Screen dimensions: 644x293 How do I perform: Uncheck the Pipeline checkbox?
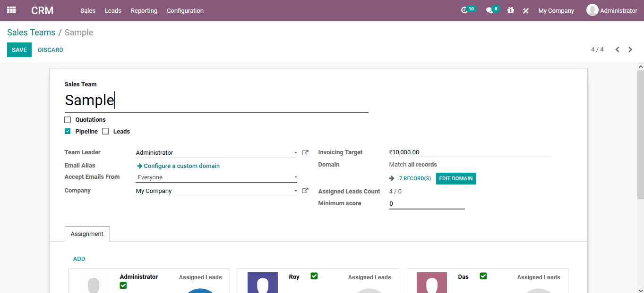click(x=67, y=131)
